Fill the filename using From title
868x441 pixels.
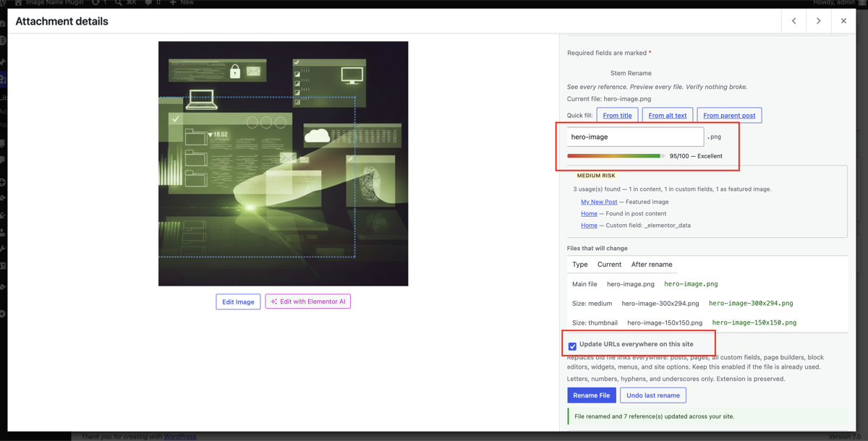pos(617,115)
